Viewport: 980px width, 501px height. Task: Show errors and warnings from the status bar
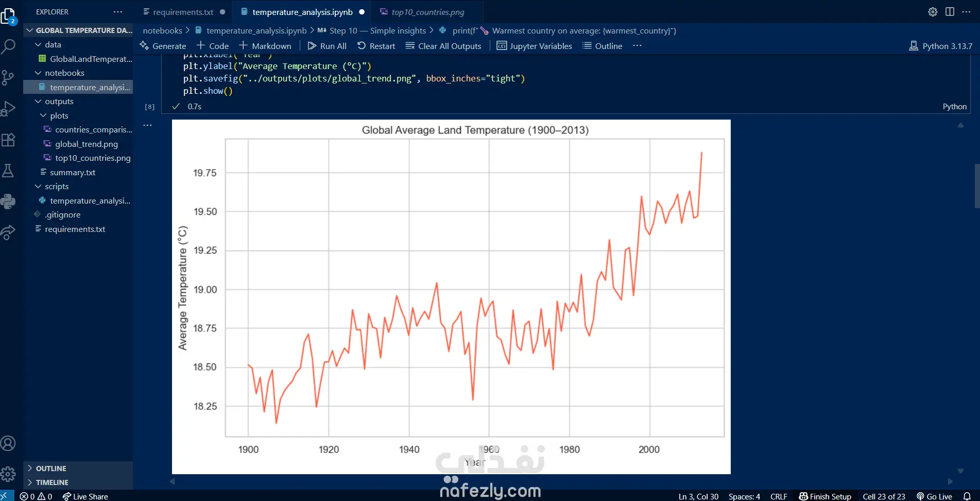36,496
